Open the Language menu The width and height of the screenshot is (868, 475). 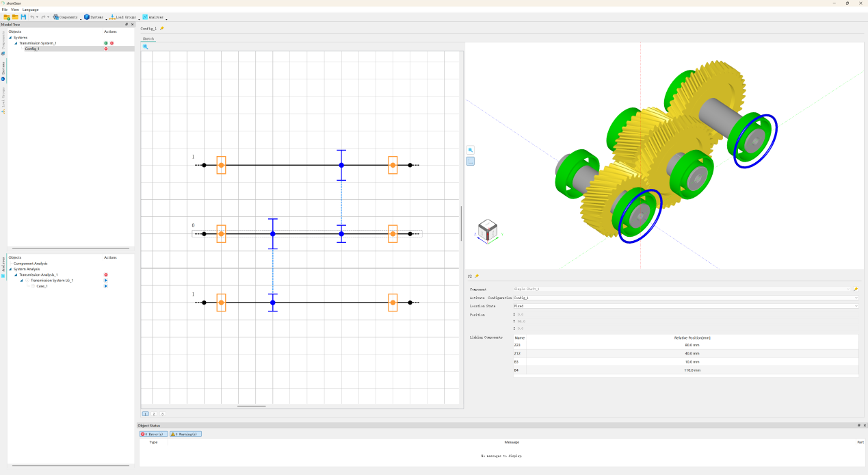coord(30,10)
